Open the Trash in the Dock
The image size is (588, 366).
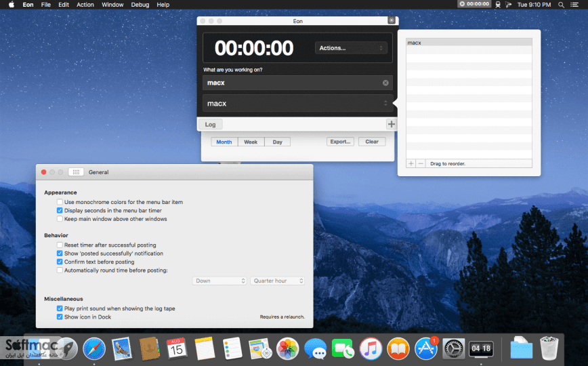pyautogui.click(x=549, y=349)
